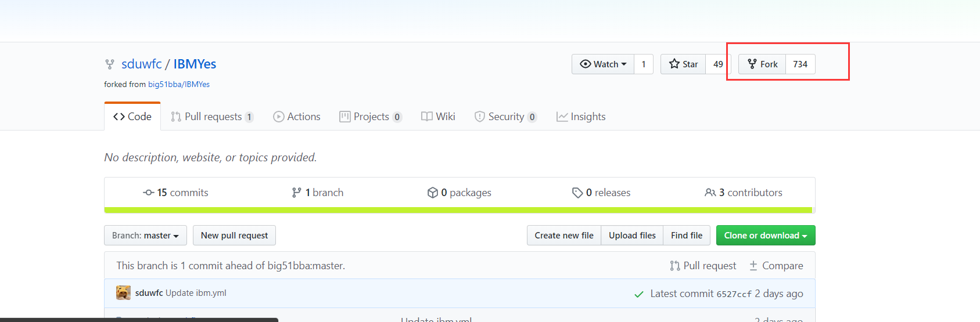Image resolution: width=980 pixels, height=322 pixels.
Task: Open the 6527ccf latest commit link
Action: 734,294
